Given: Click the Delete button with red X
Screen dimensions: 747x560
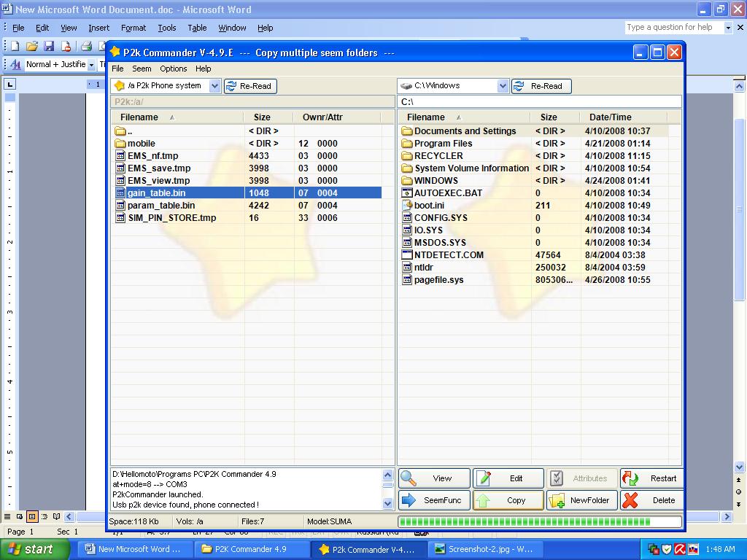Looking at the screenshot, I should [x=651, y=500].
